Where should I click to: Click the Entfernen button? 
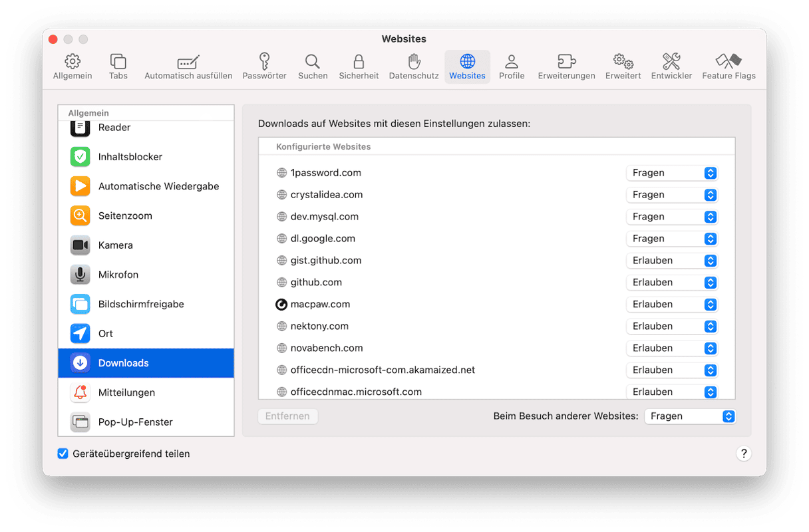pyautogui.click(x=287, y=416)
